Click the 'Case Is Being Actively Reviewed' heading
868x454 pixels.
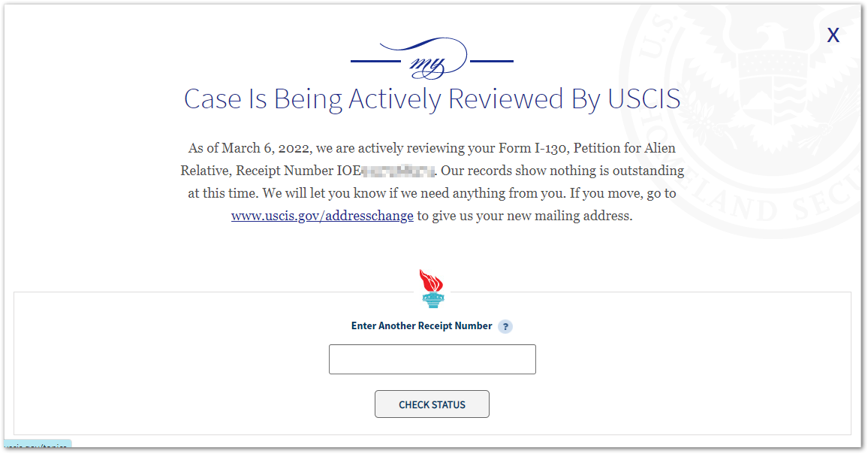click(432, 99)
